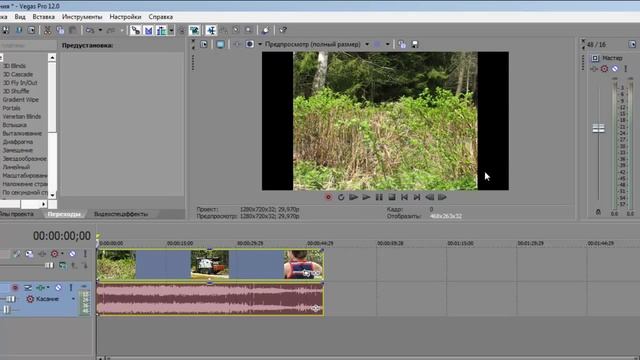Image resolution: width=640 pixels, height=360 pixels.
Task: Open Track FX on the video track
Action: (42, 254)
